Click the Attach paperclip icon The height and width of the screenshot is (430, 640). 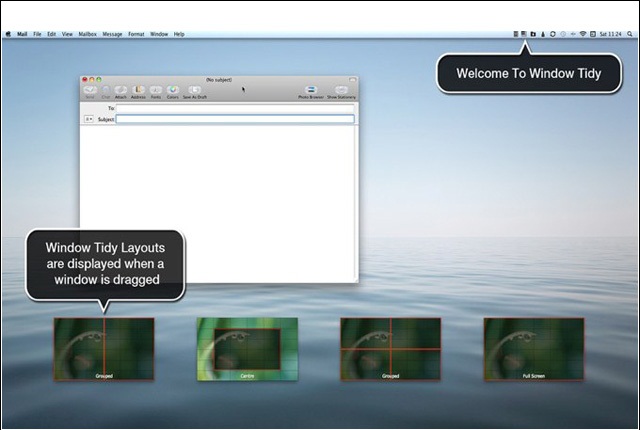point(120,90)
